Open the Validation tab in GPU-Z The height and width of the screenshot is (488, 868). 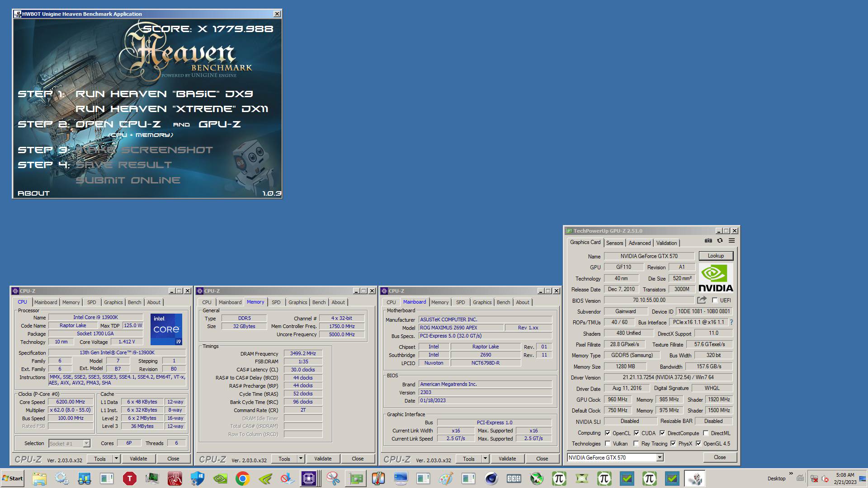tap(666, 243)
